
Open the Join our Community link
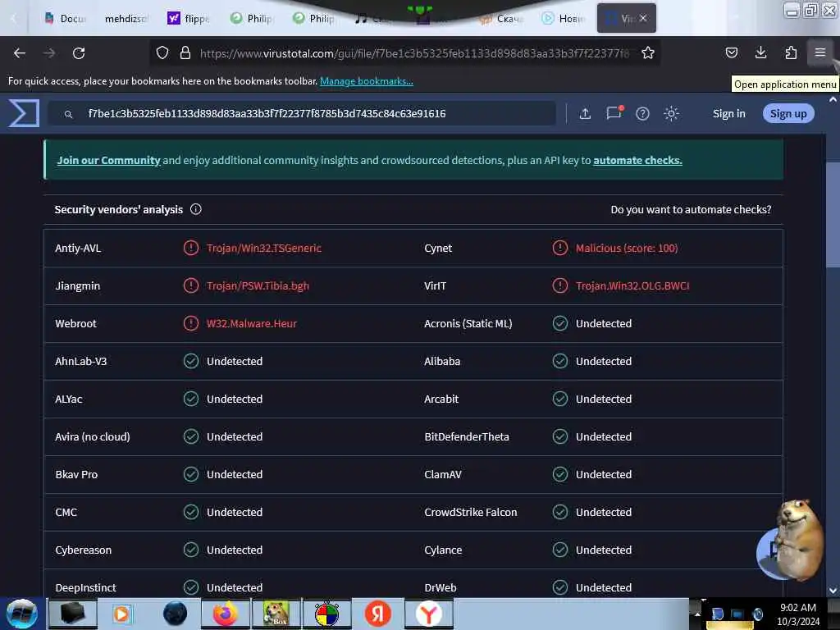[109, 160]
